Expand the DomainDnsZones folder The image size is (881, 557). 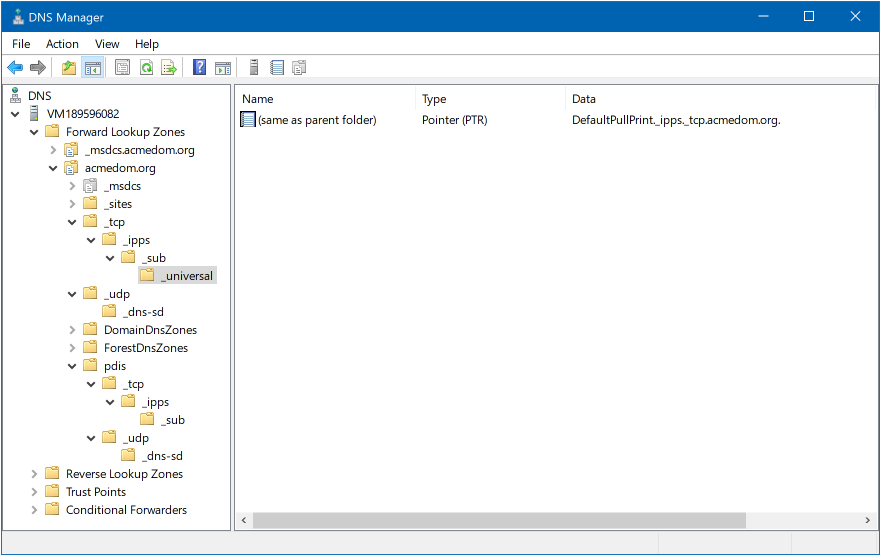point(72,330)
